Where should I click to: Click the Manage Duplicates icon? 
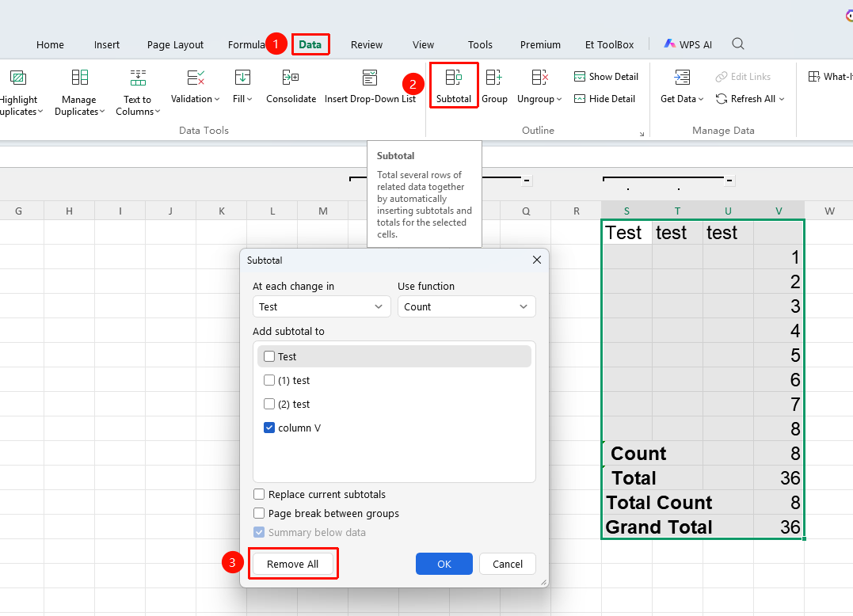(x=79, y=78)
